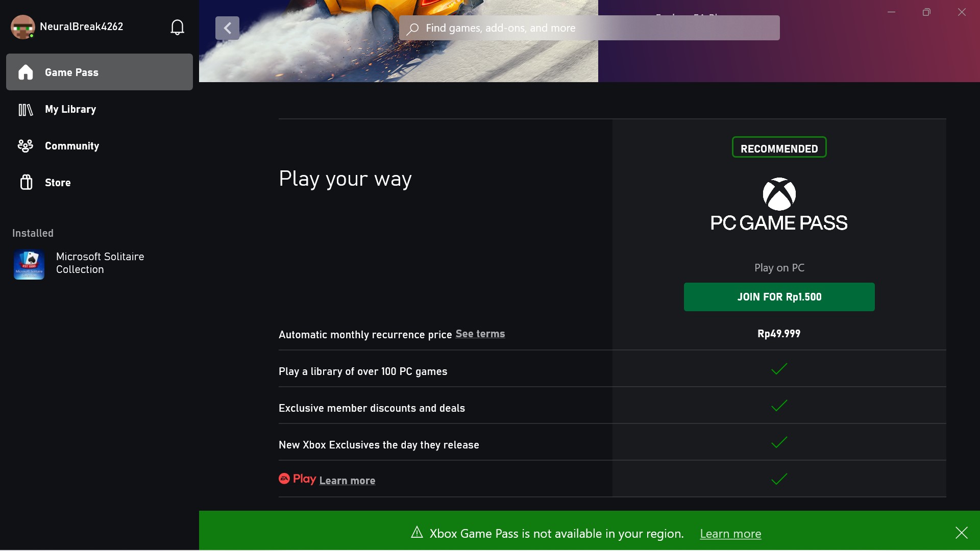Toggle the checkmark for library of 100 games
Screen dimensions: 980x551
(x=779, y=369)
